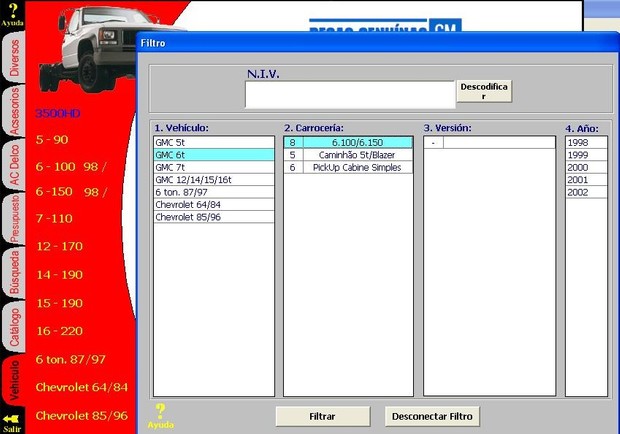620x434 pixels.
Task: Focus the N.I.V. input field
Action: 350,94
